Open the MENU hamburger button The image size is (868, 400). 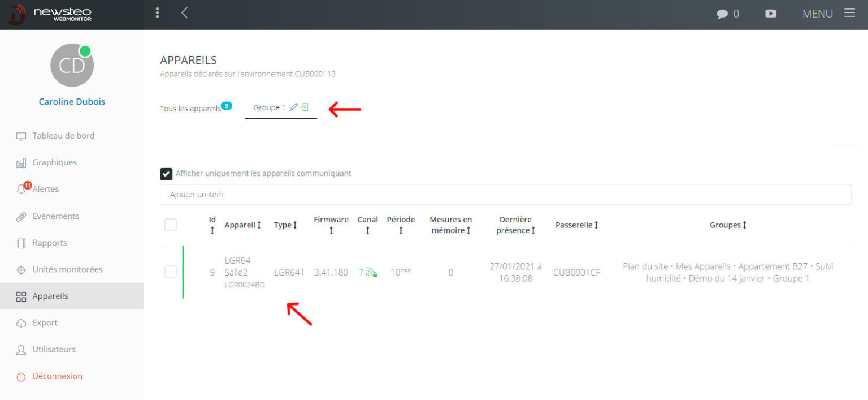point(828,14)
